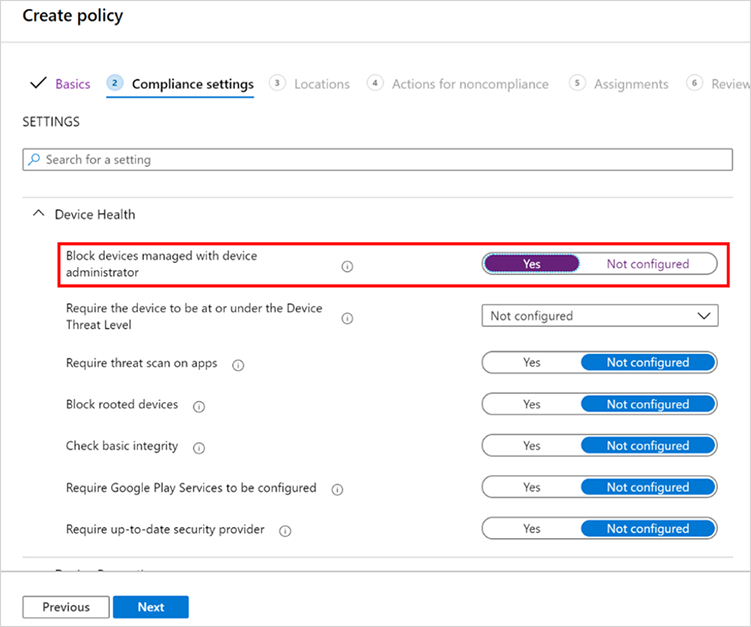This screenshot has height=627, width=751.
Task: Select Yes for Require up-to-date security provider
Action: 532,528
